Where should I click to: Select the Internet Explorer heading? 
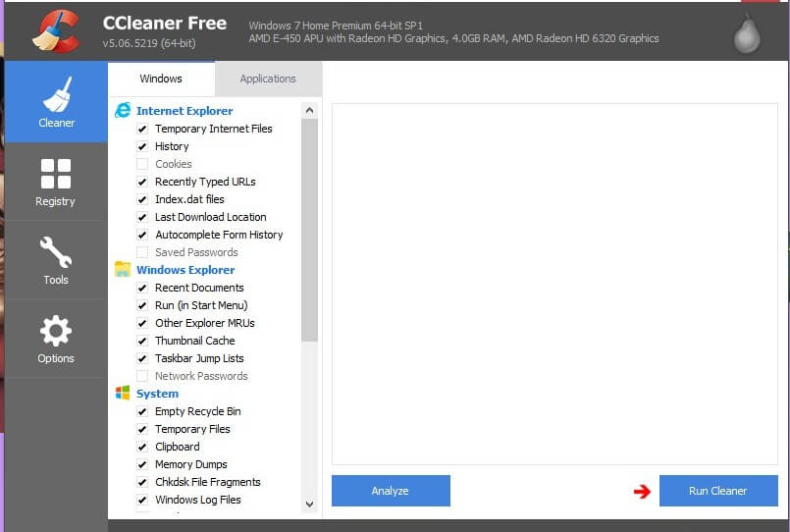click(184, 111)
